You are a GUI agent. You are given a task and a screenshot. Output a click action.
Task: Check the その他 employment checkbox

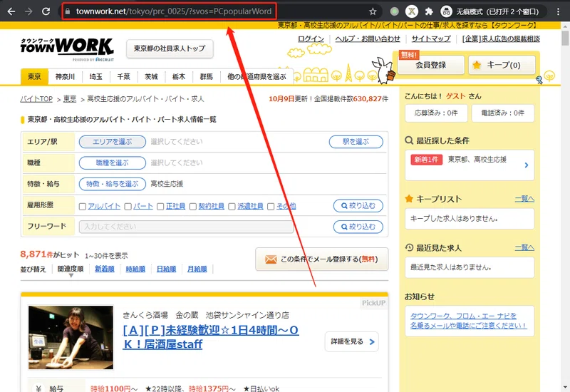tap(271, 207)
